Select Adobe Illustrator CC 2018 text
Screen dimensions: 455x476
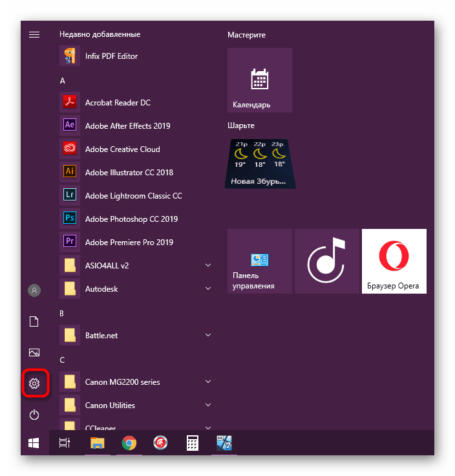coord(129,173)
